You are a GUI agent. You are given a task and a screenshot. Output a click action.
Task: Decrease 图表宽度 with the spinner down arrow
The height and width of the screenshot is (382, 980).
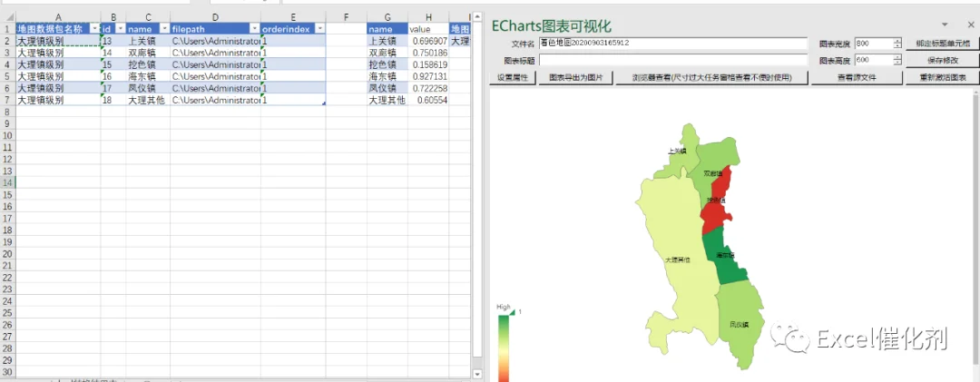click(x=898, y=47)
